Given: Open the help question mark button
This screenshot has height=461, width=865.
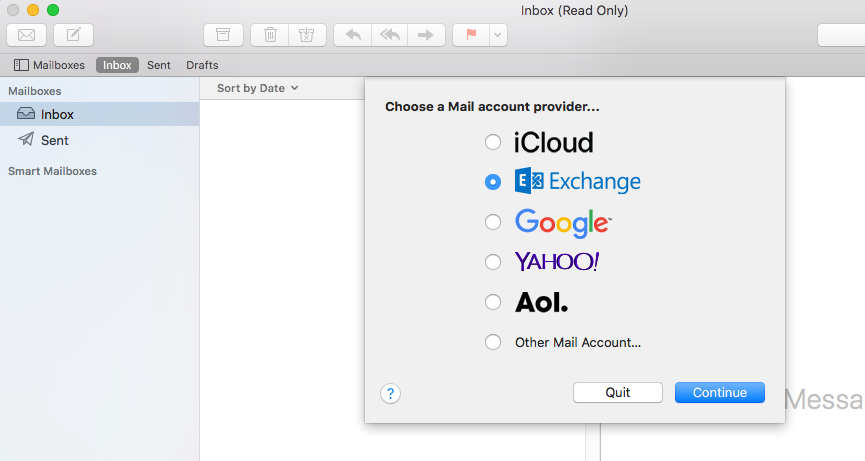Looking at the screenshot, I should tap(391, 393).
